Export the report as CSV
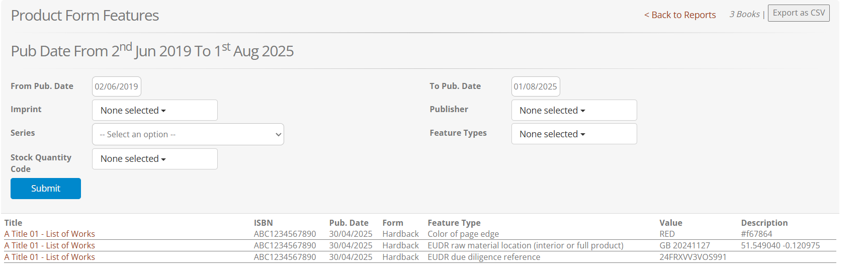This screenshot has height=271, width=868. click(799, 13)
